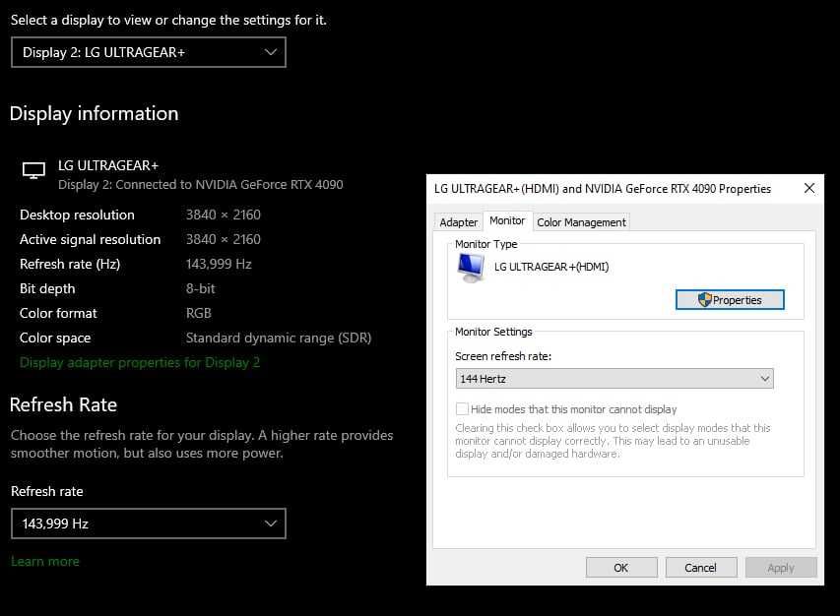840x616 pixels.
Task: Click the Apply button
Action: coord(781,568)
